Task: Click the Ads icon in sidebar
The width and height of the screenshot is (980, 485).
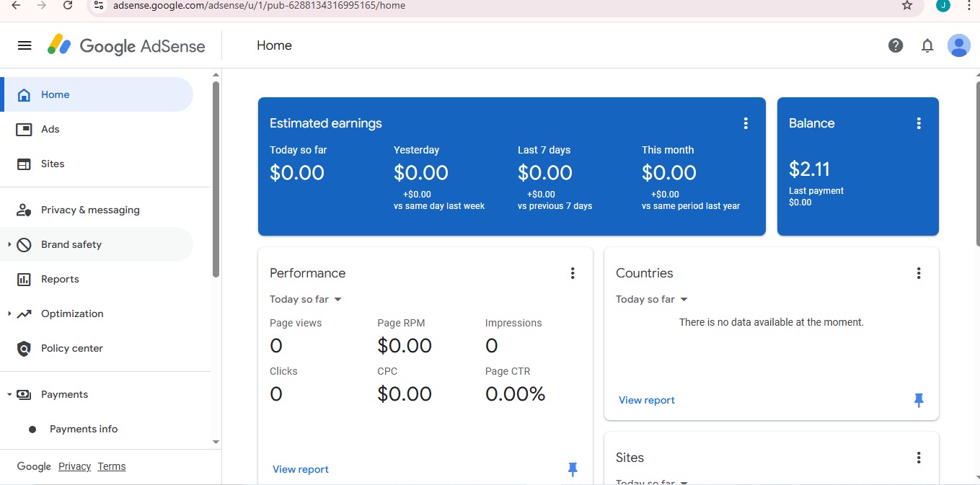Action: [x=24, y=129]
